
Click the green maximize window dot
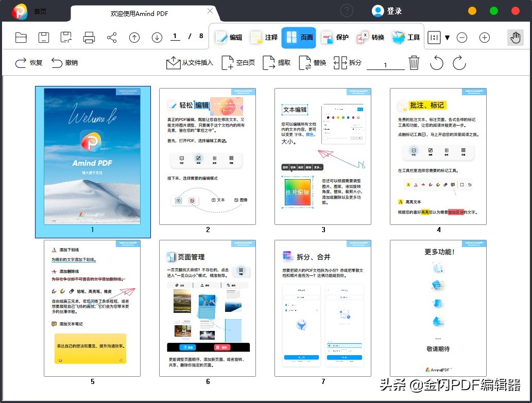(494, 11)
